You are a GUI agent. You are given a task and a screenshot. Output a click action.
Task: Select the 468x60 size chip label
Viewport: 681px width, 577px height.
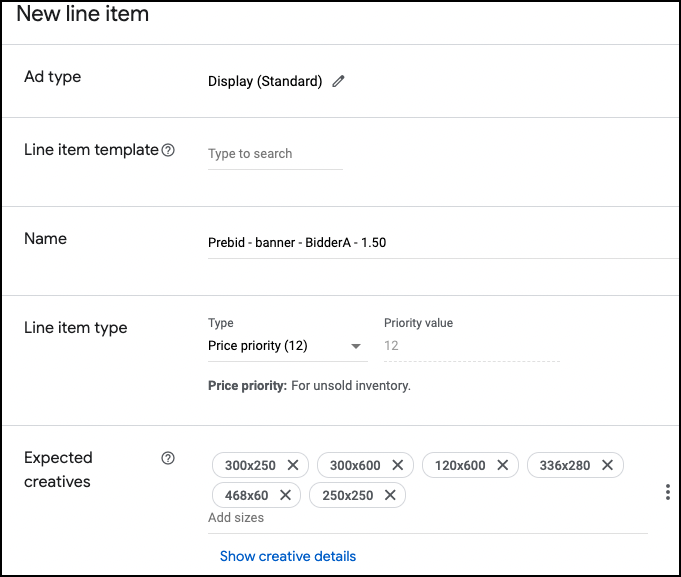246,495
